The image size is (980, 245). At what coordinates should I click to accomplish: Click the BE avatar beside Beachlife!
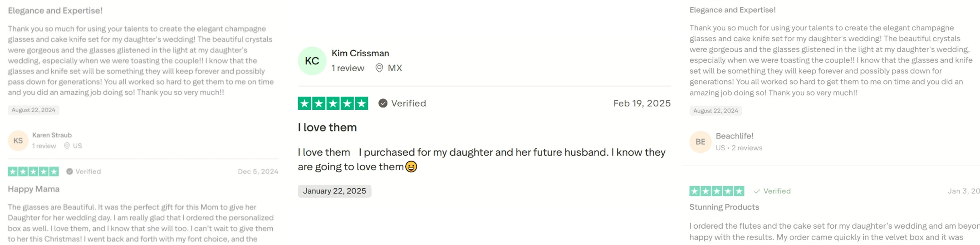pos(701,142)
